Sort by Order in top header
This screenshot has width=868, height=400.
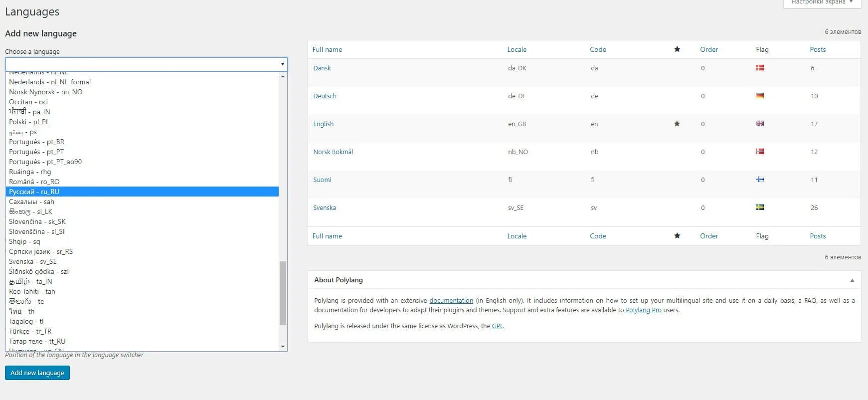(709, 49)
